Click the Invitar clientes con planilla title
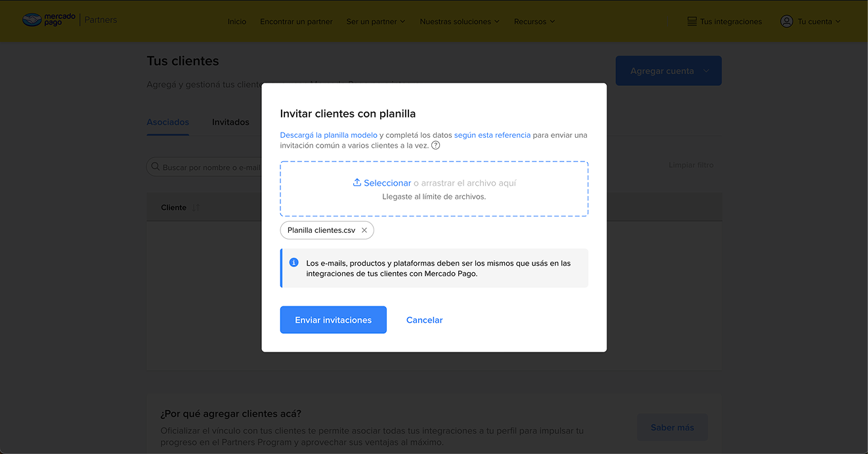This screenshot has height=454, width=868. (x=348, y=113)
